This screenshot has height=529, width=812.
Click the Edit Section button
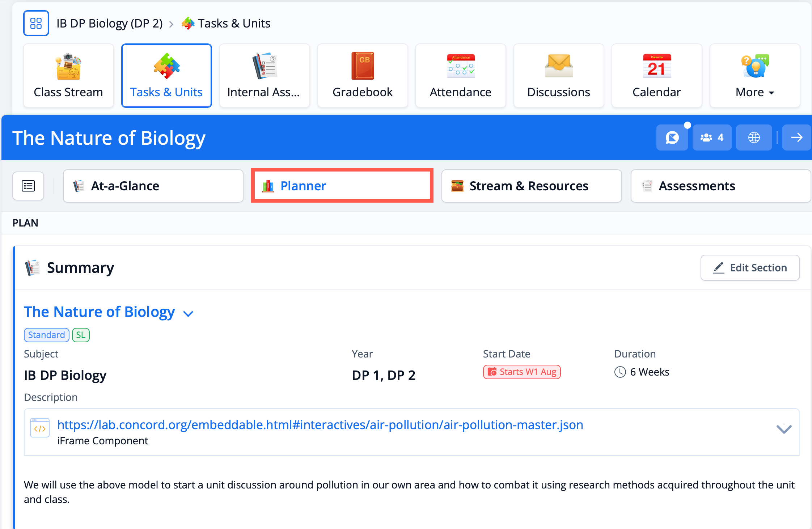pos(750,268)
